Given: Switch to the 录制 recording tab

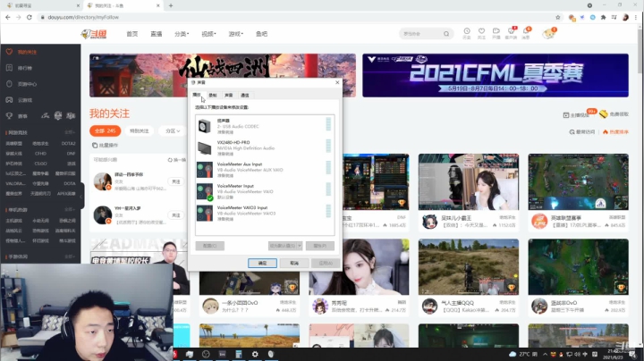Looking at the screenshot, I should [x=212, y=96].
